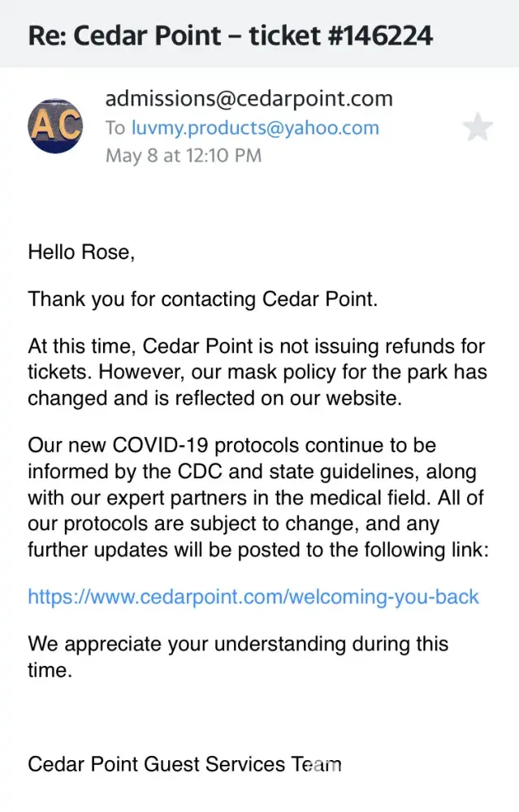Tap "Thank you for contacting Cedar Point" line

tap(203, 299)
